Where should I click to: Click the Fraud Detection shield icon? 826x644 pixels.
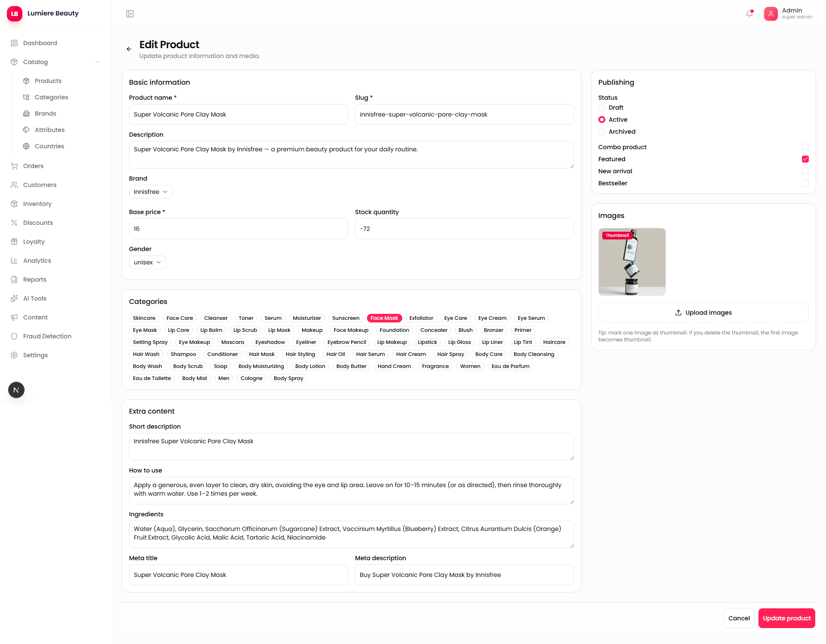(x=14, y=336)
